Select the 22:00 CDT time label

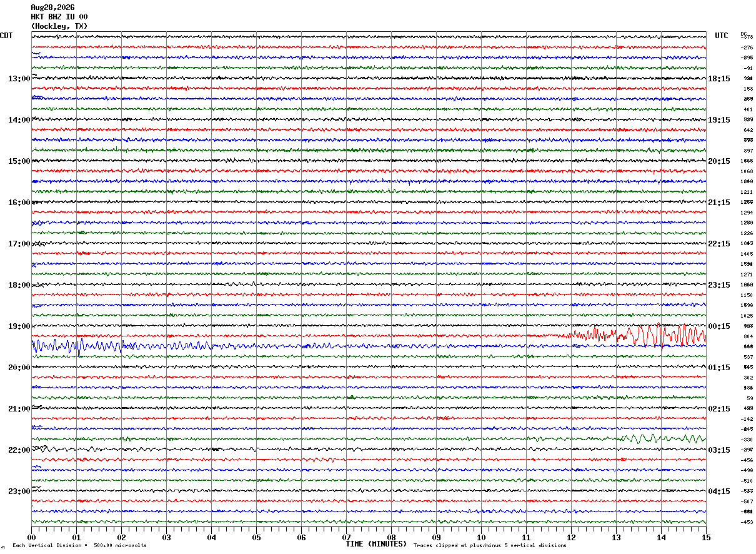pos(19,450)
